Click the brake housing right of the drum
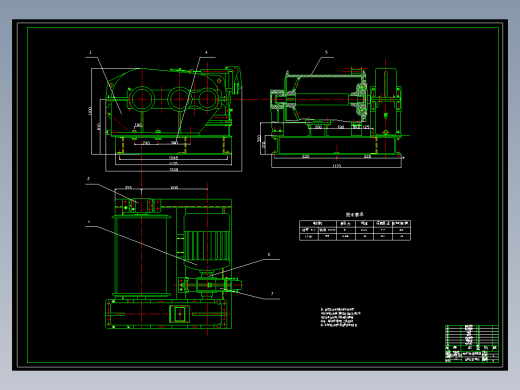The image size is (520, 390). coord(386,102)
